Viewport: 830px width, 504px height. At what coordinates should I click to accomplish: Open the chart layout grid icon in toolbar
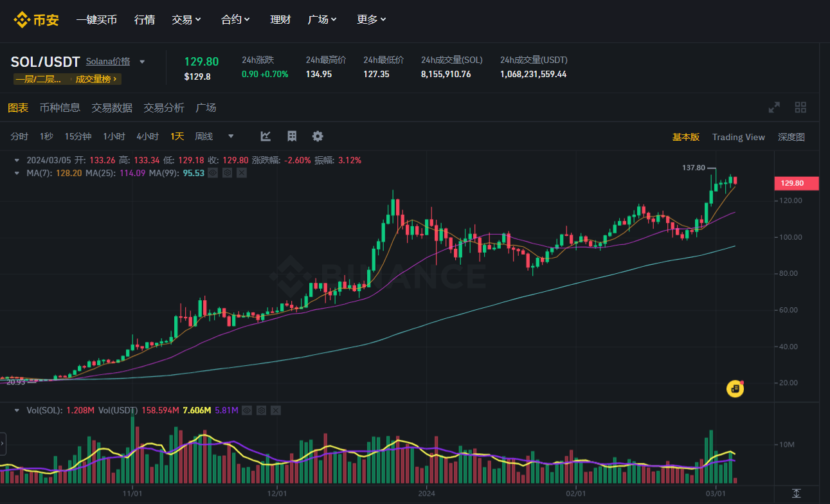pos(292,136)
